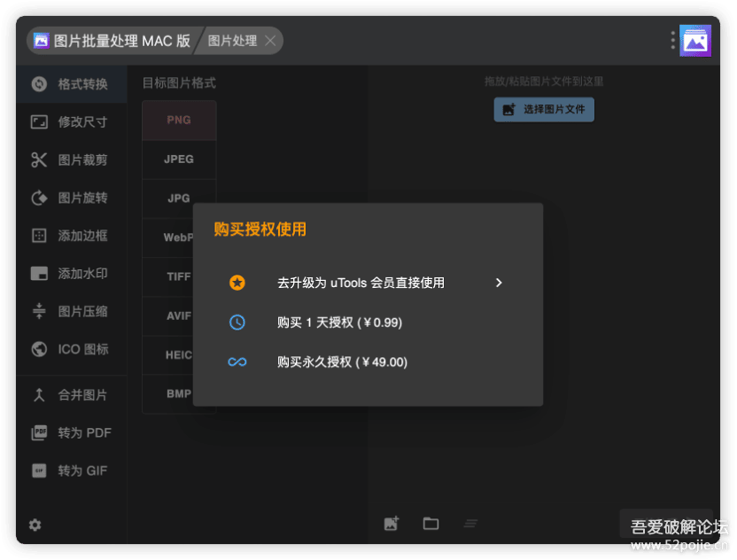Choose 购买永久授权 (¥49.00)

click(x=368, y=362)
